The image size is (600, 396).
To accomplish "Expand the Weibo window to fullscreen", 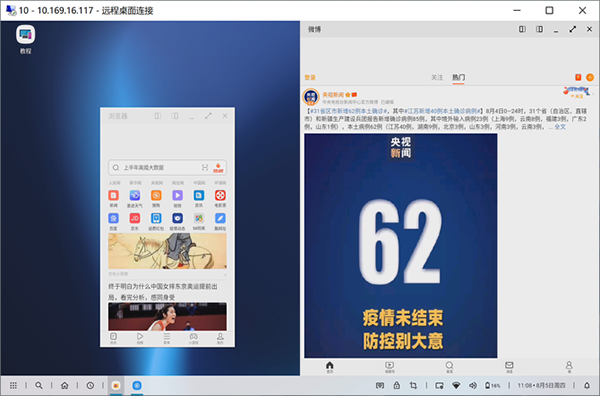I will click(x=572, y=29).
